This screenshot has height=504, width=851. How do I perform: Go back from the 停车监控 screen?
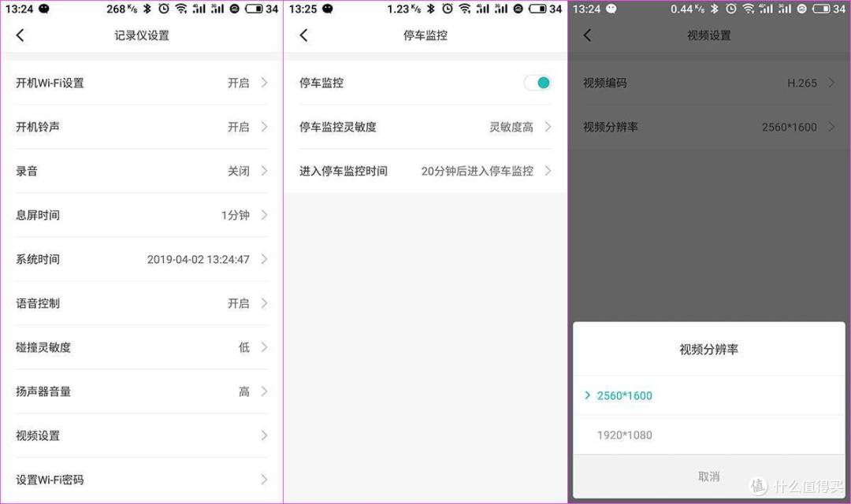303,35
